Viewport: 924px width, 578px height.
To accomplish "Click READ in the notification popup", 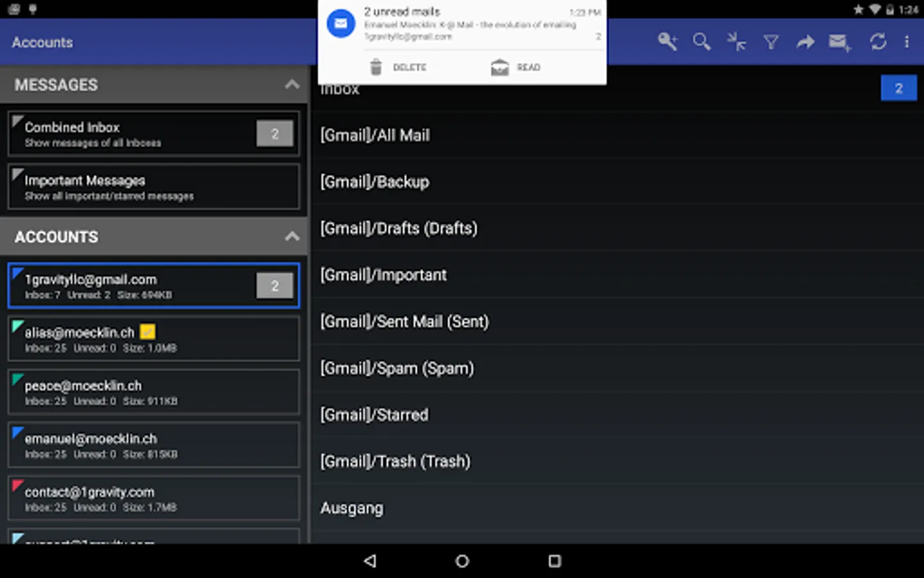I will pyautogui.click(x=529, y=67).
